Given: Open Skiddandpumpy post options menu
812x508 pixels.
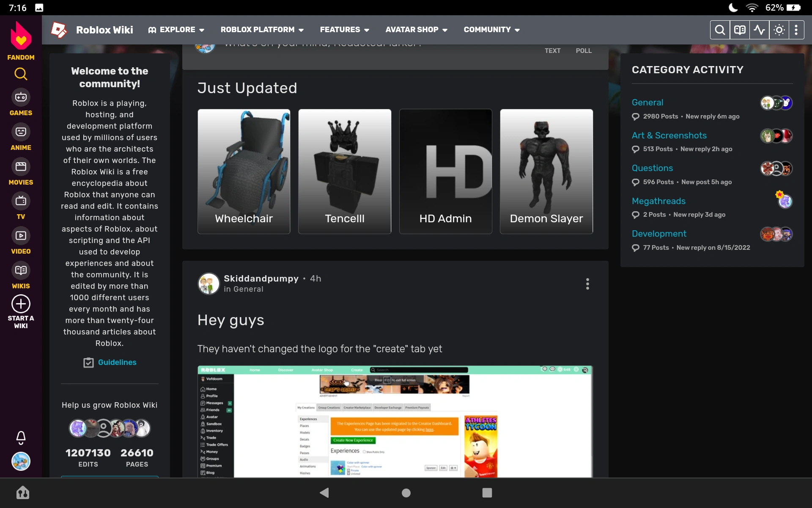Looking at the screenshot, I should click(x=587, y=284).
